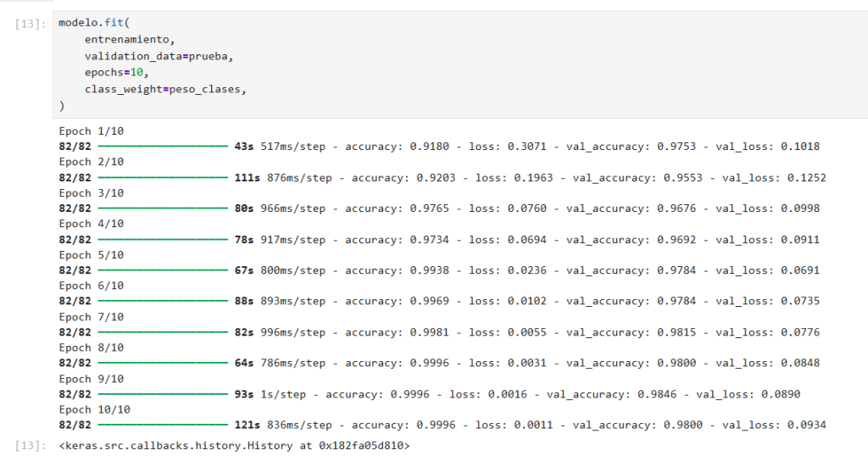The image size is (868, 456).
Task: Click the Epoch 8/10 loss 0.0031 value
Action: pos(527,363)
